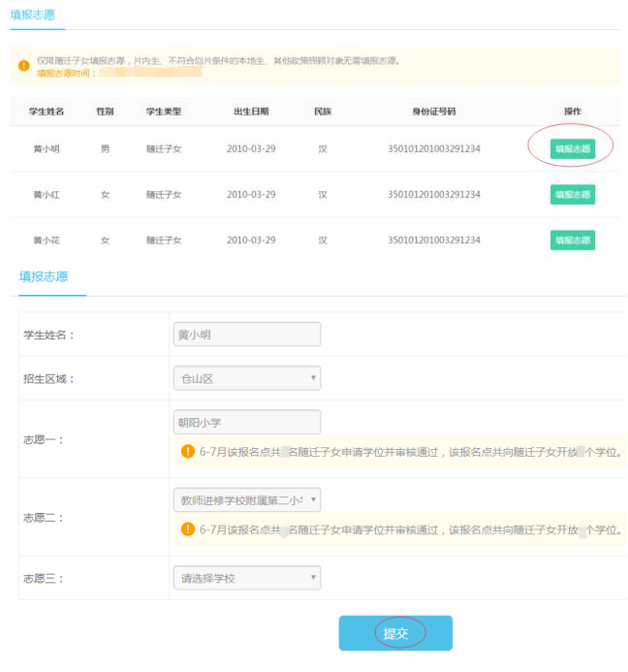Select the lower 填报志愿 tab above the form
This screenshot has height=672, width=628.
coord(45,276)
